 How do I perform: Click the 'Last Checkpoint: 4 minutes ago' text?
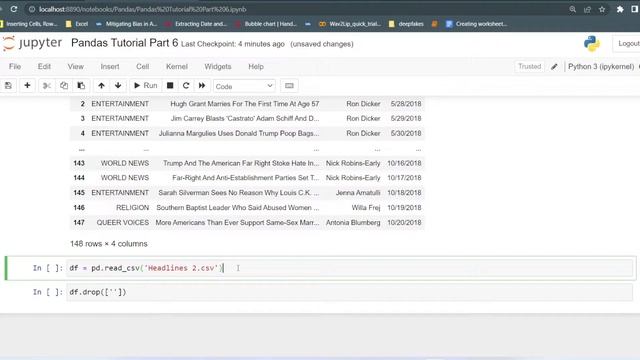click(233, 44)
